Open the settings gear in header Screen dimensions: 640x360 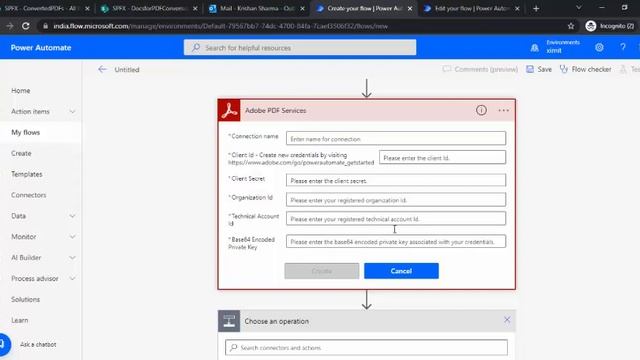599,47
